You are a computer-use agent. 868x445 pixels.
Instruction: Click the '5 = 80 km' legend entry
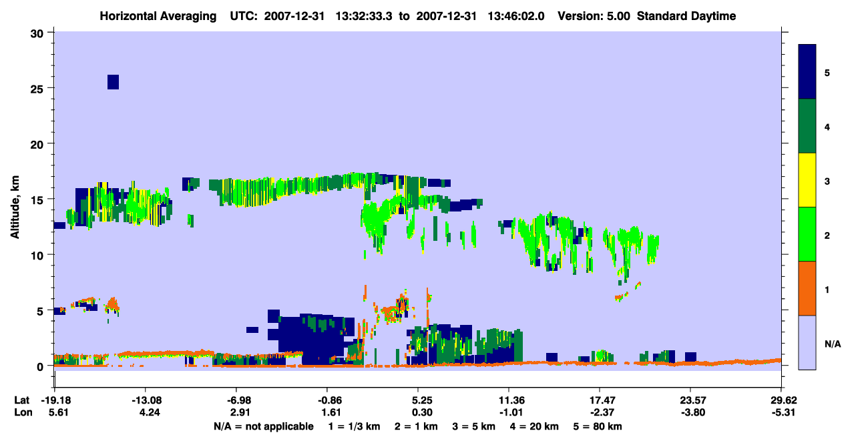point(598,426)
